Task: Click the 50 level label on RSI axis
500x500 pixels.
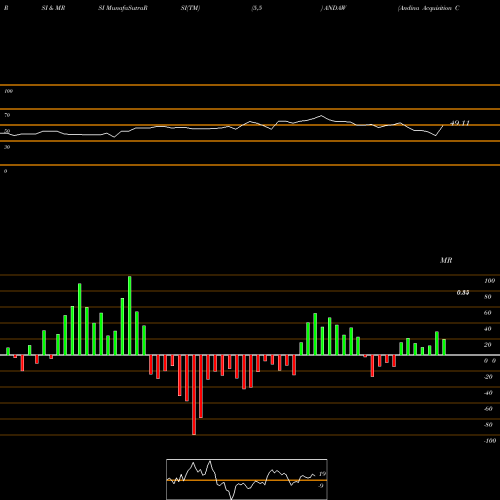Action: tap(7, 131)
